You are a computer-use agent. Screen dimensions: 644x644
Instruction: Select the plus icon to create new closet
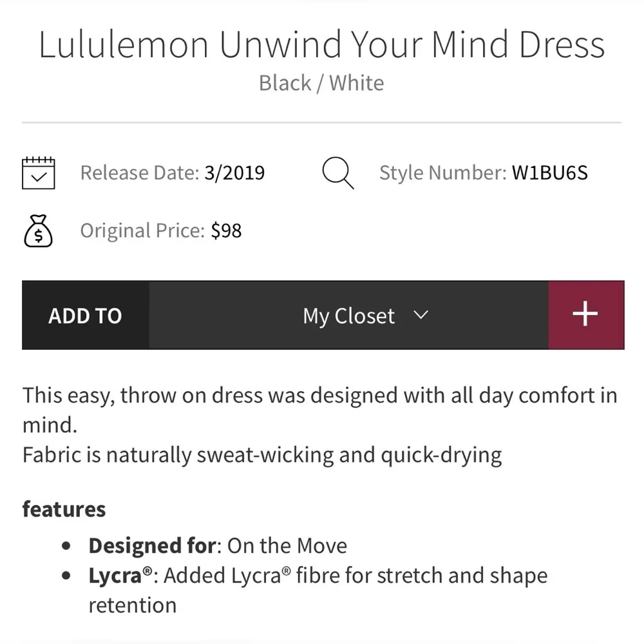point(585,315)
